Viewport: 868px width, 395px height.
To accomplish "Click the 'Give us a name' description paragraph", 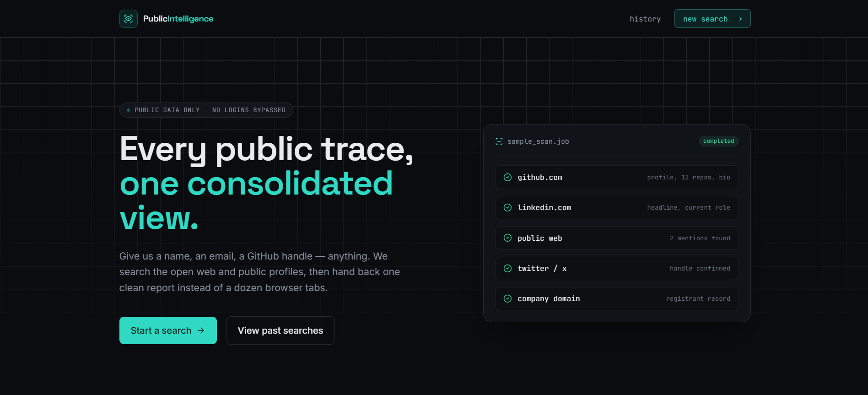I will pyautogui.click(x=259, y=272).
